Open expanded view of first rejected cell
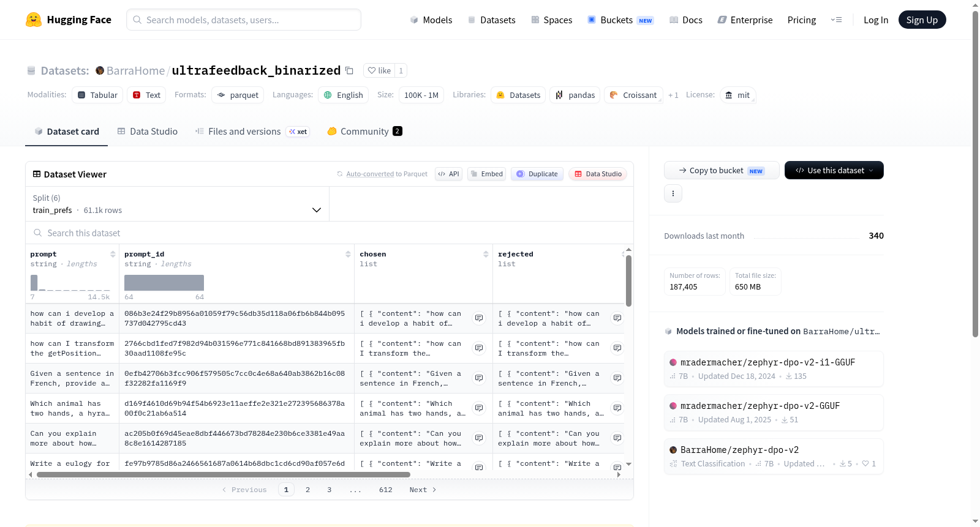 617,318
